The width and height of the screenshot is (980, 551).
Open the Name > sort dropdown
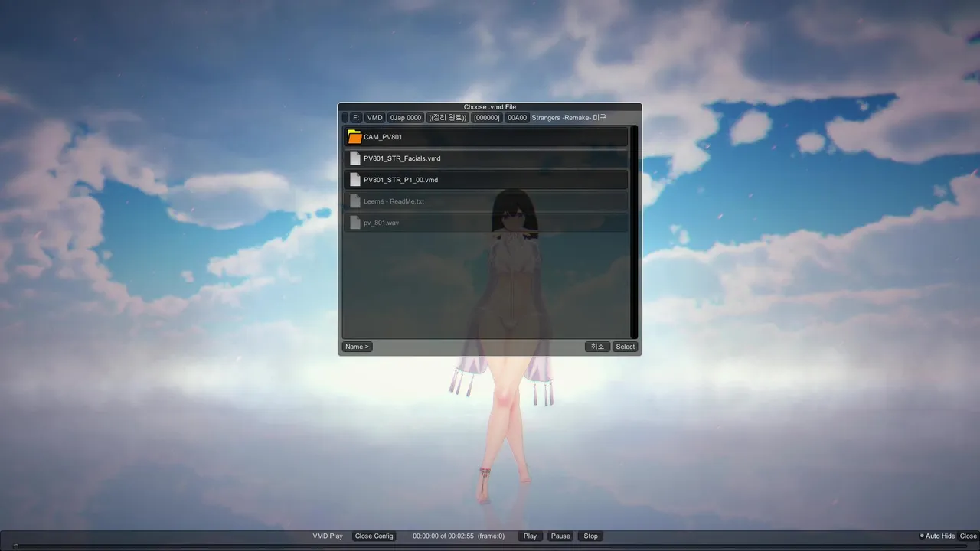click(x=357, y=347)
